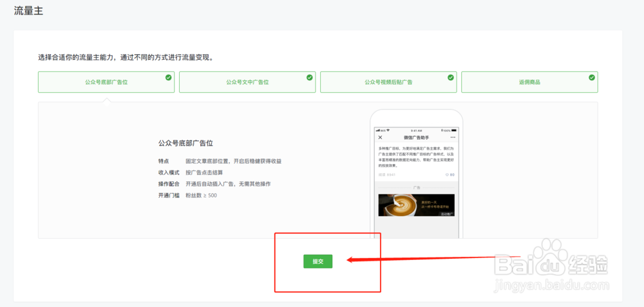Click the 开通后自动插入广告 operation text
The width and height of the screenshot is (644, 307).
(x=228, y=184)
